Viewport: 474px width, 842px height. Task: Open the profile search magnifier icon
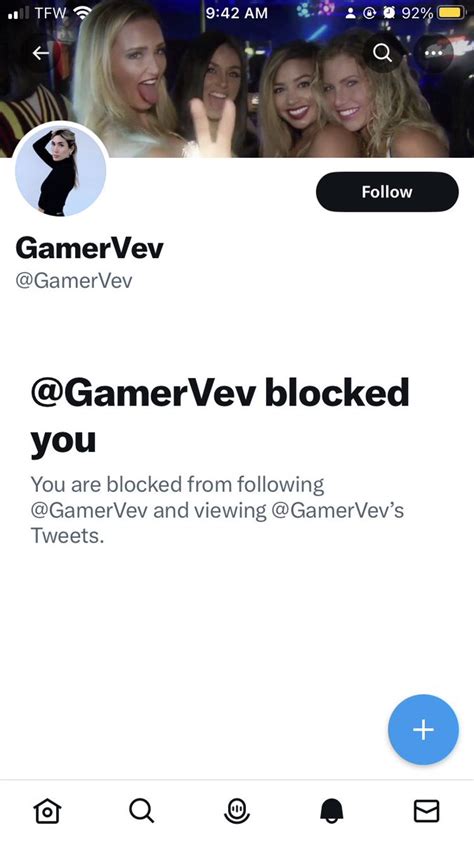pyautogui.click(x=382, y=53)
